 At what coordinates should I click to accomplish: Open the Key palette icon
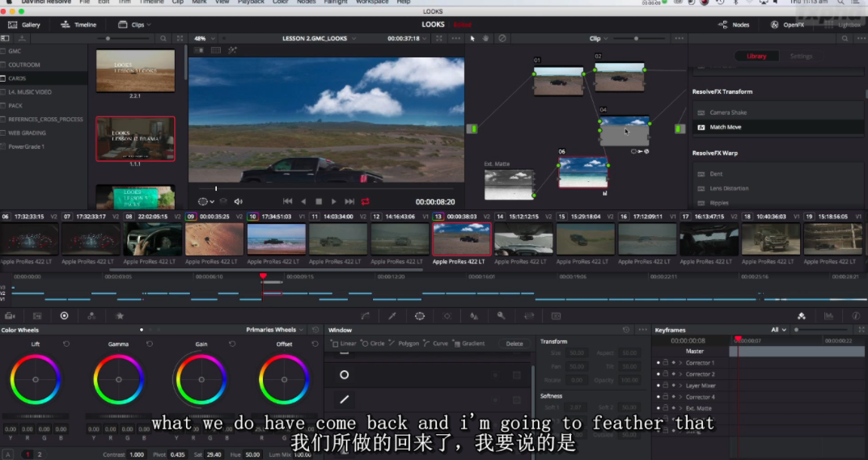pos(501,315)
